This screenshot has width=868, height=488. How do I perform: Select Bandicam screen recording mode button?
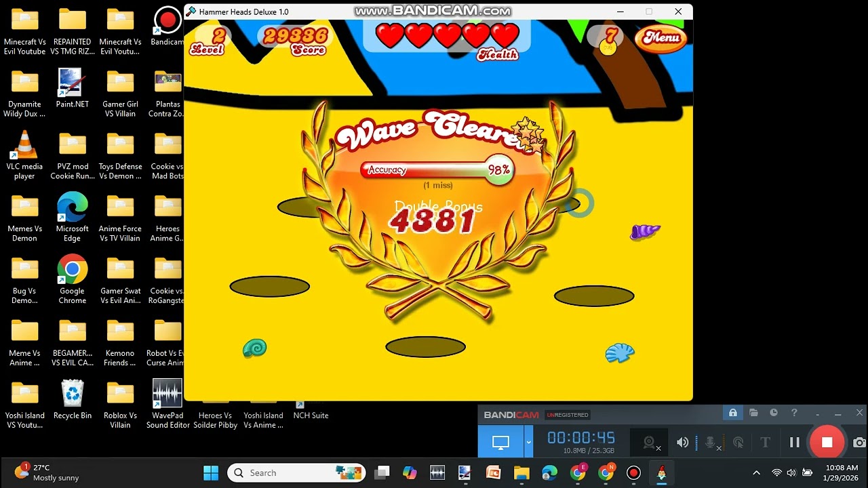click(x=500, y=443)
